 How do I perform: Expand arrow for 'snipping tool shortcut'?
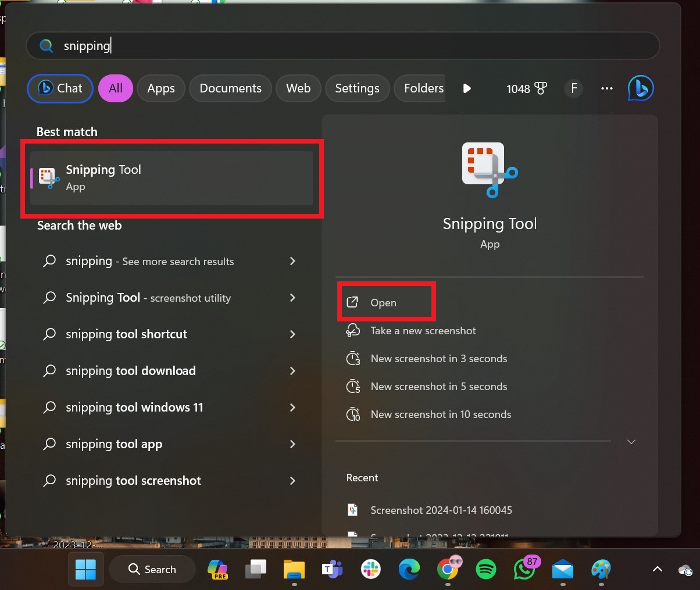(x=292, y=334)
